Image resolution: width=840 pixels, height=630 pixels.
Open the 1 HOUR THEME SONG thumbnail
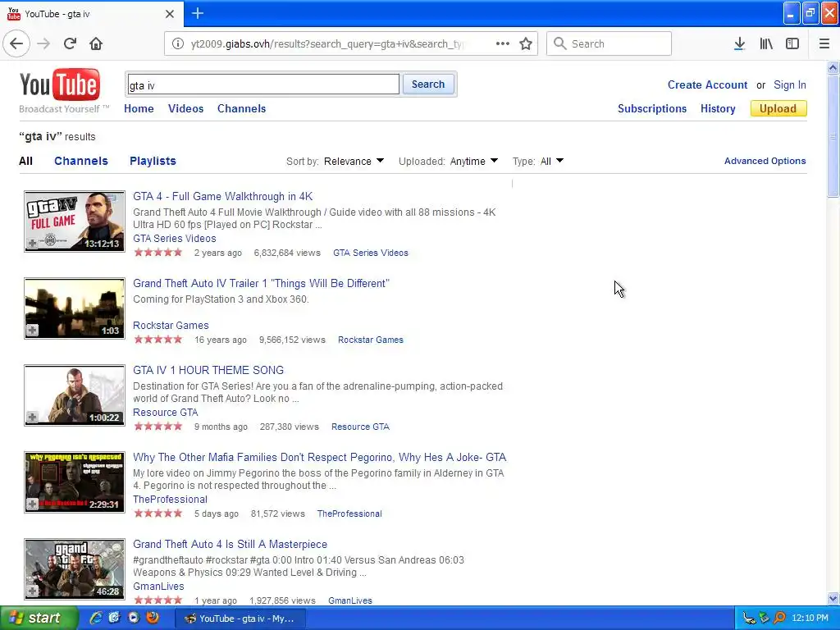75,395
